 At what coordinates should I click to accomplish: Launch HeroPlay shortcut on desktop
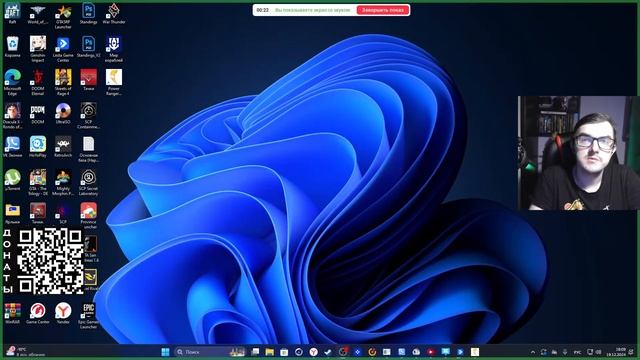click(38, 147)
